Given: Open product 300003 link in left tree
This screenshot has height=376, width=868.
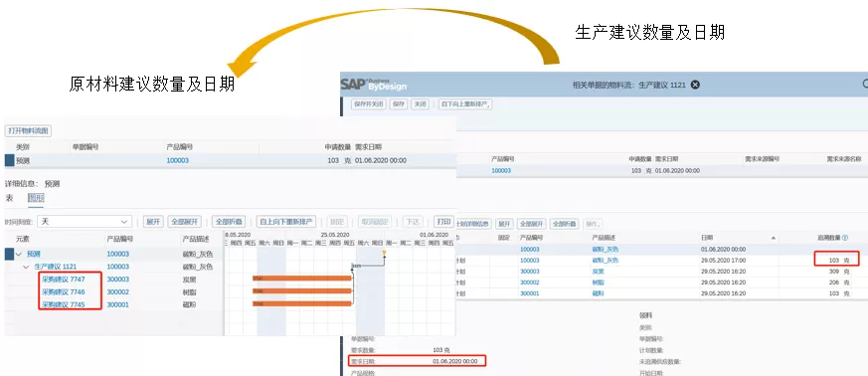Looking at the screenshot, I should pyautogui.click(x=118, y=280).
